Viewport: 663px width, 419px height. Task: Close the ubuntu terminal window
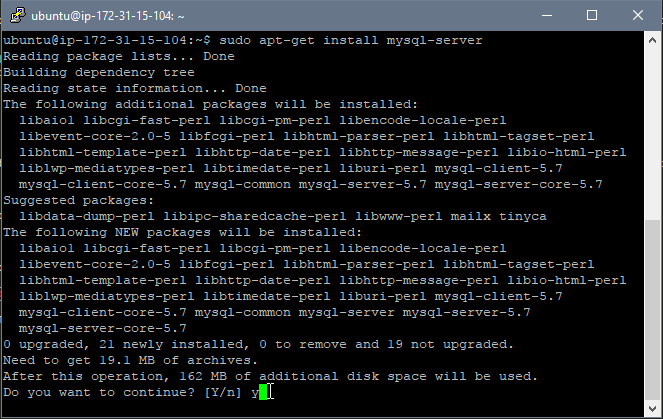638,16
